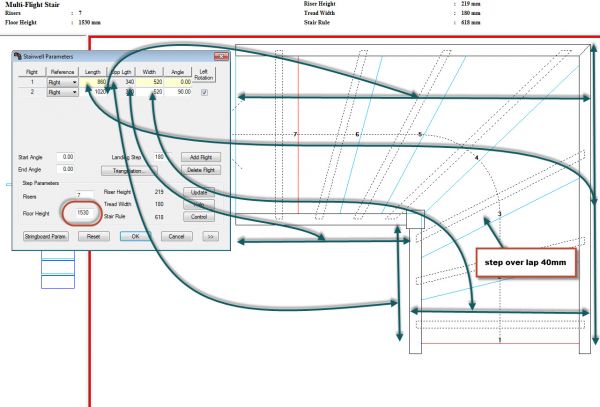Image resolution: width=600 pixels, height=407 pixels.
Task: Click the Reset button
Action: 94,236
